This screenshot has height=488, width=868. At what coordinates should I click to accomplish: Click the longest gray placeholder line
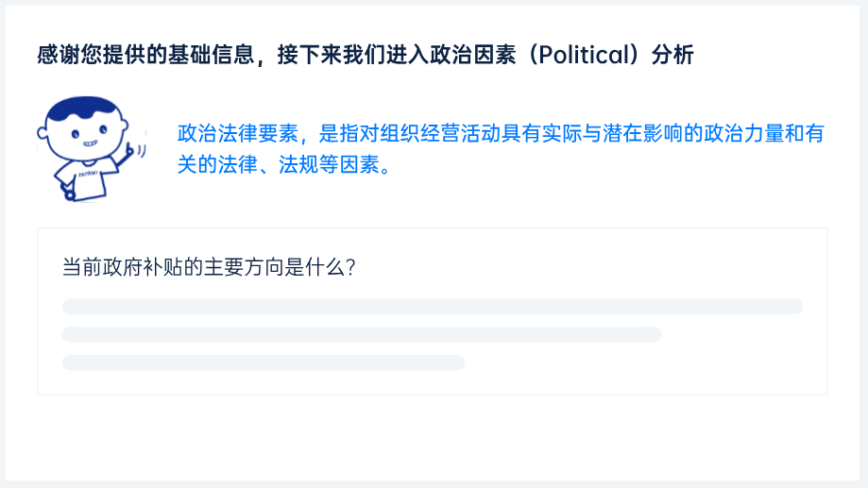[x=432, y=306]
